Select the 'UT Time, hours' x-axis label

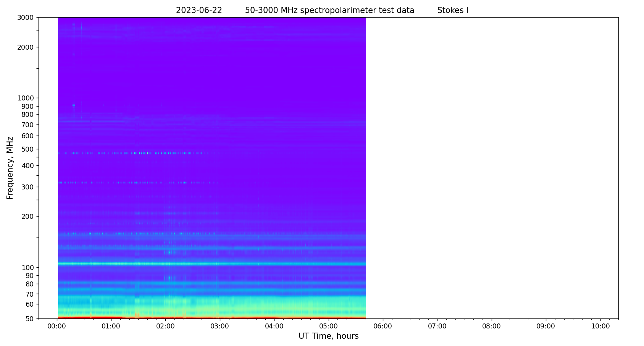tap(328, 336)
